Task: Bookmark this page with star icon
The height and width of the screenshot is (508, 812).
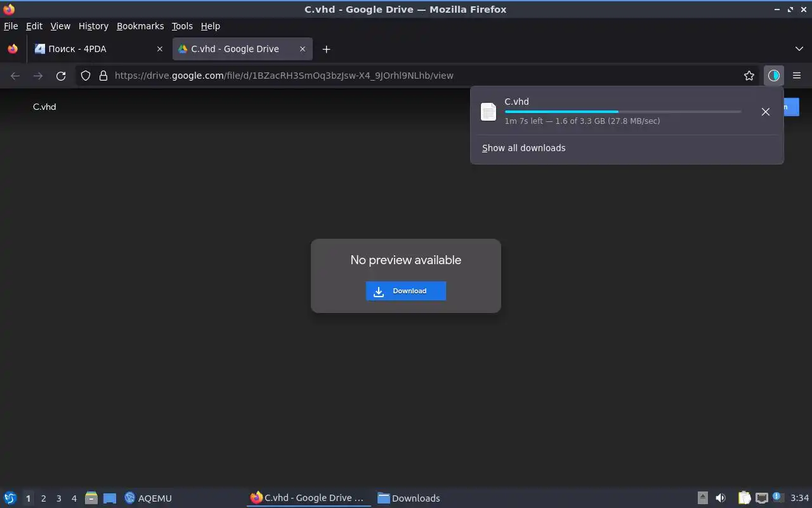Action: pyautogui.click(x=749, y=76)
